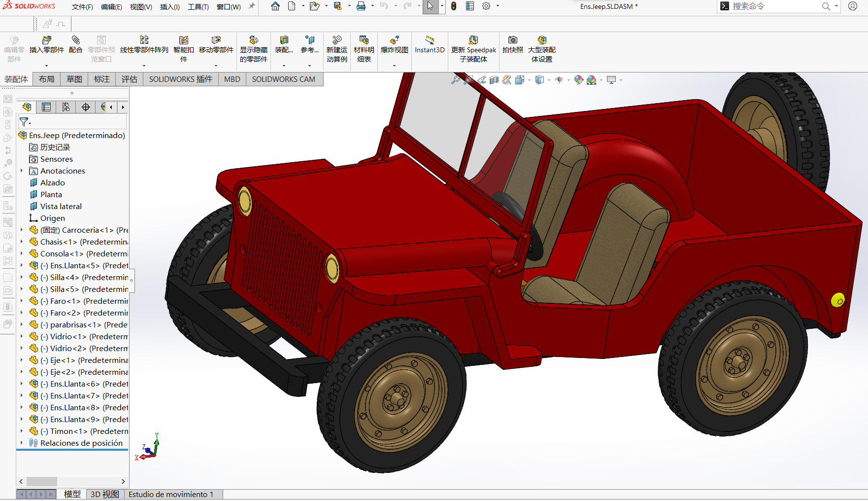Toggle Hide/Show Items eye icon

coord(559,80)
